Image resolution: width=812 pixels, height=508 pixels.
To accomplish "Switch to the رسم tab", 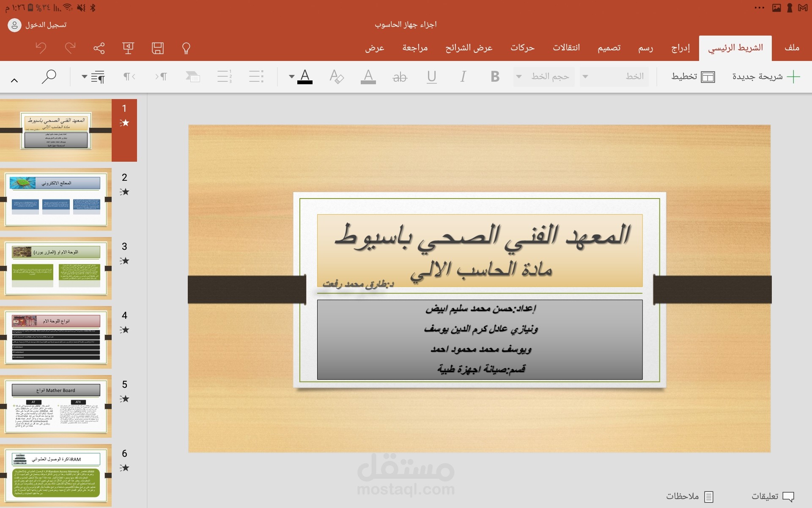I will coord(645,48).
